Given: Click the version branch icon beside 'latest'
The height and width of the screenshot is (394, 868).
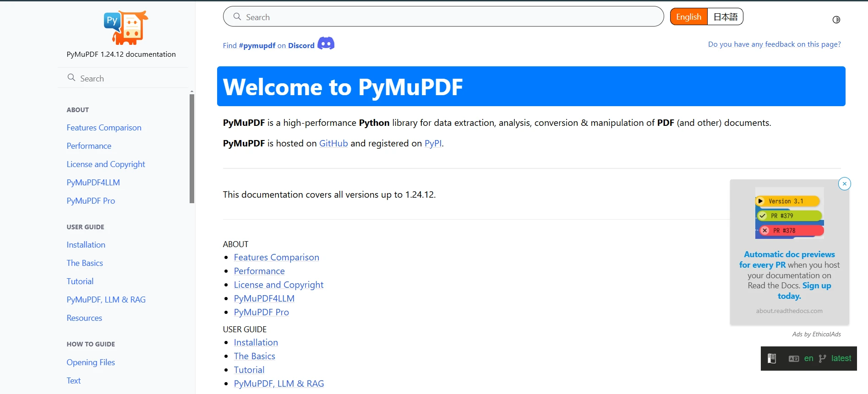Looking at the screenshot, I should coord(823,358).
